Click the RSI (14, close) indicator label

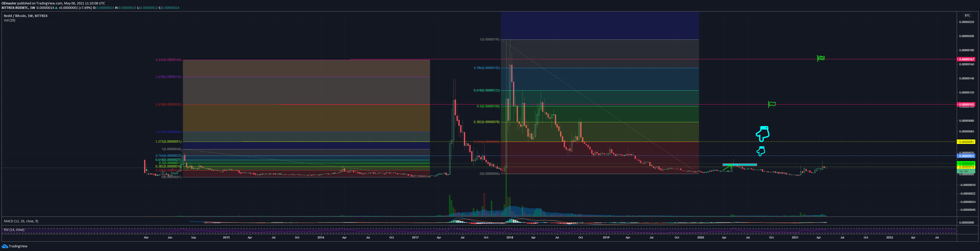(x=14, y=230)
